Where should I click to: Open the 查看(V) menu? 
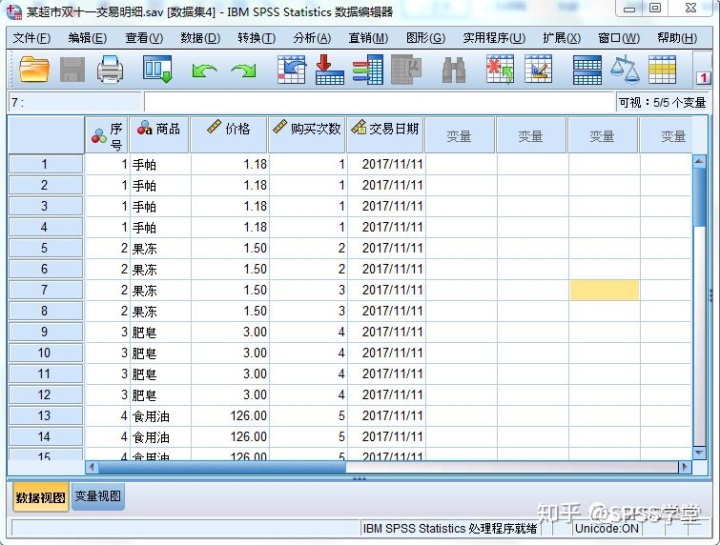[x=144, y=38]
